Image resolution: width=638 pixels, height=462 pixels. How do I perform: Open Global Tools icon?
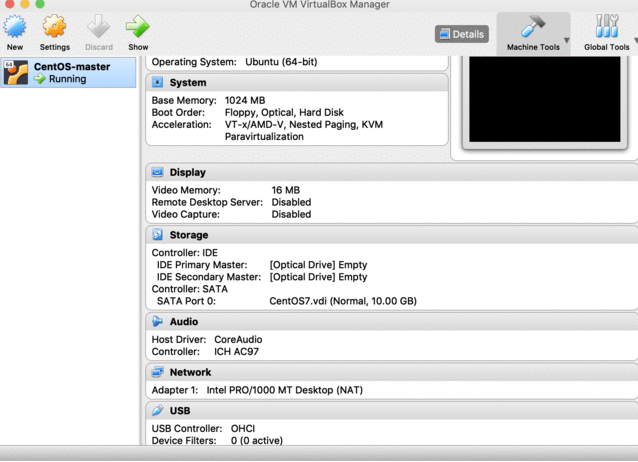coord(607,27)
